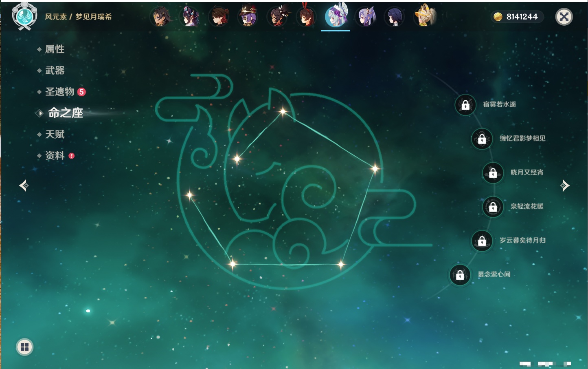588x369 pixels.
Task: Select the 命之座 constellation menu
Action: click(x=65, y=113)
